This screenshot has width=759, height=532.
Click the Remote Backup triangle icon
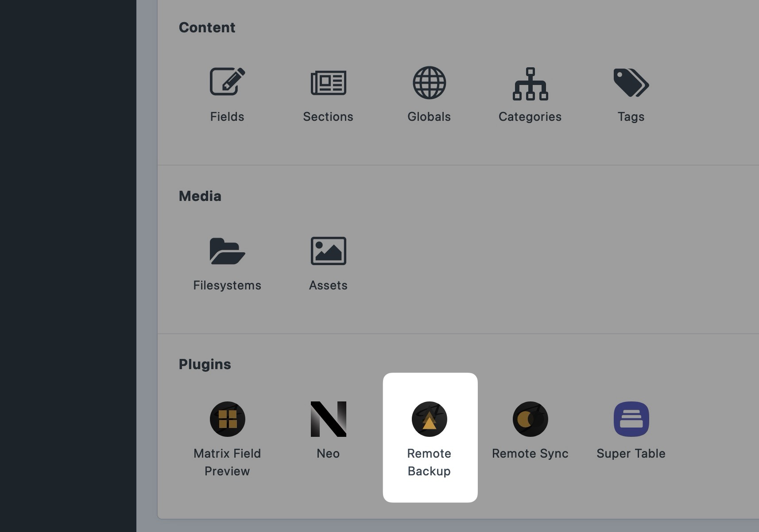[x=429, y=419]
